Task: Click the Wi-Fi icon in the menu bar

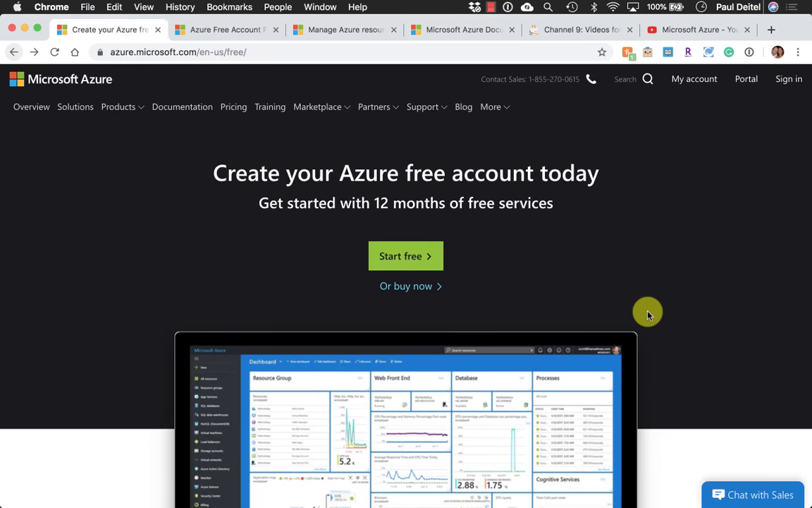Action: (x=613, y=7)
